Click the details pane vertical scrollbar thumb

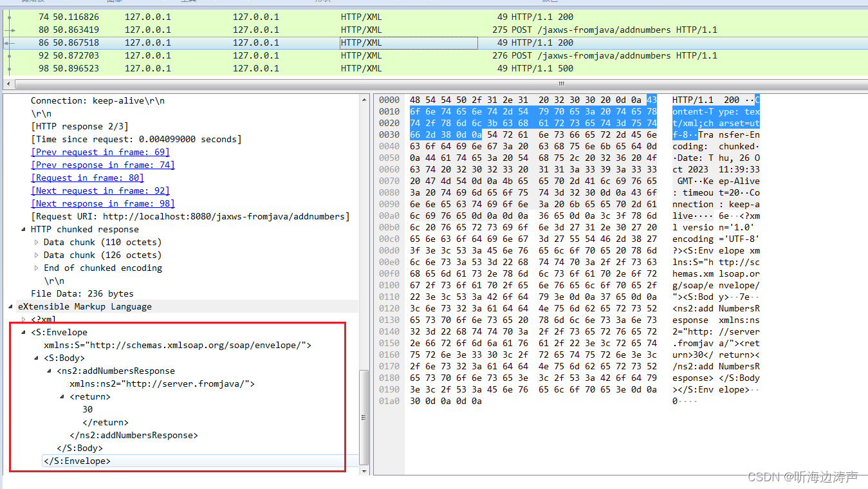click(x=364, y=417)
